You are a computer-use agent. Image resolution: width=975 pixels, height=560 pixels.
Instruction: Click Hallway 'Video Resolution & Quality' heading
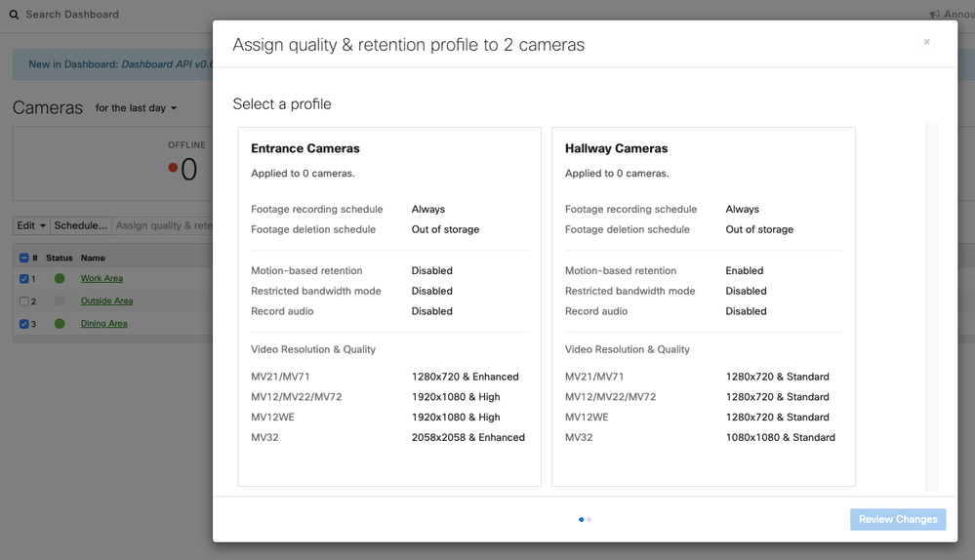click(627, 349)
